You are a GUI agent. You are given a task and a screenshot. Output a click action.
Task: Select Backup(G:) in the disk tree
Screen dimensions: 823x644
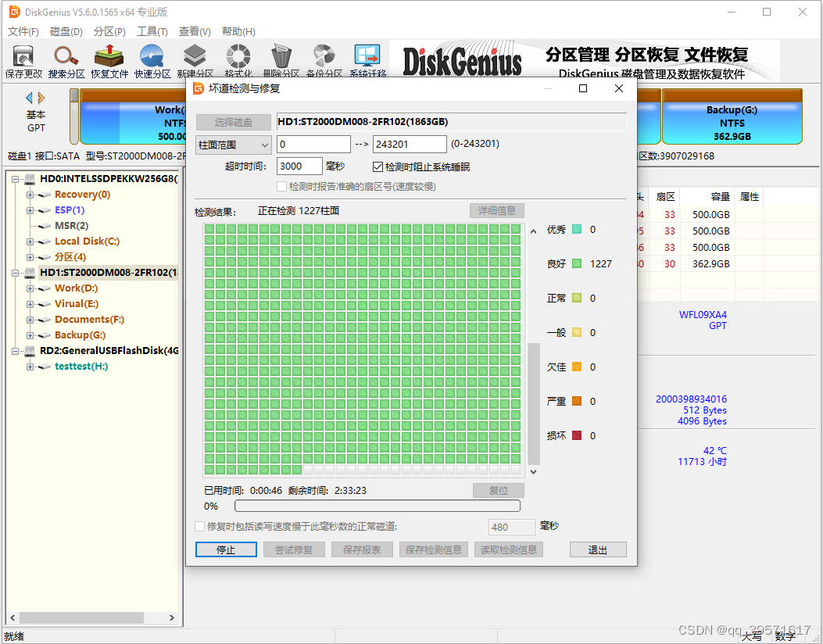point(80,335)
